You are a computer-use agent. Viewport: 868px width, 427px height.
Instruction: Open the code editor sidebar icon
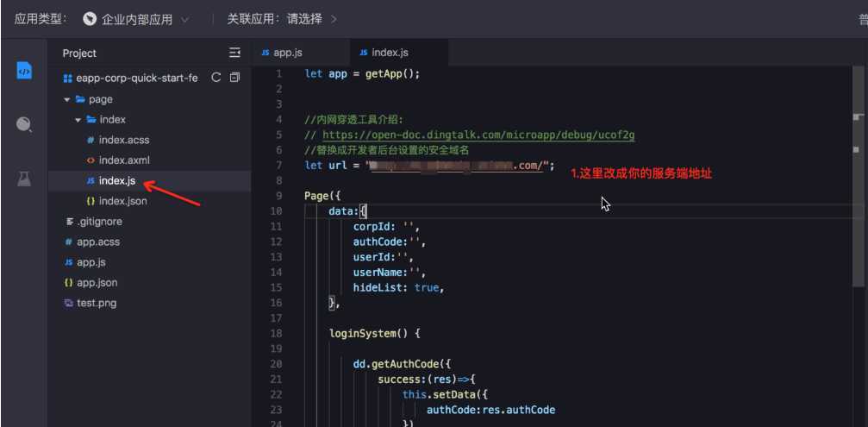point(24,71)
